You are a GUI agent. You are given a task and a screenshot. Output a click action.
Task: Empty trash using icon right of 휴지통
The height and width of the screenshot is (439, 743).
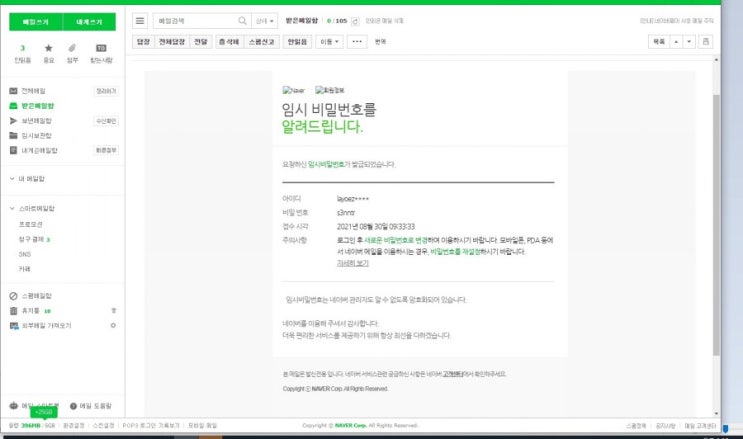(113, 311)
